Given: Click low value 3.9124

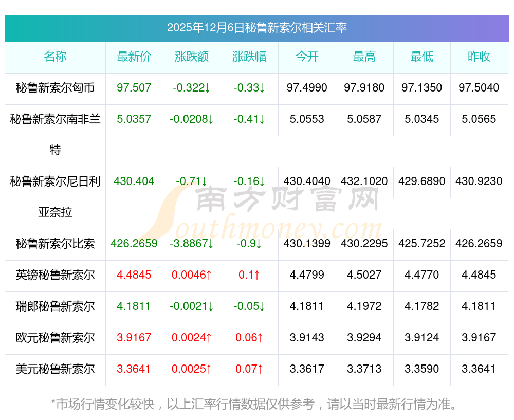Looking at the screenshot, I should point(422,337).
